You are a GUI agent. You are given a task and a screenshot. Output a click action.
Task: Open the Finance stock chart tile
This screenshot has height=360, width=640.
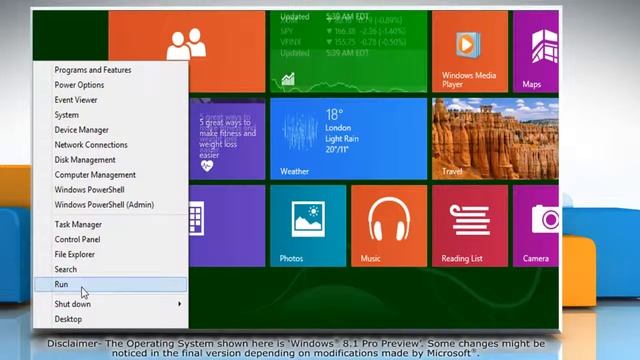pyautogui.click(x=349, y=51)
